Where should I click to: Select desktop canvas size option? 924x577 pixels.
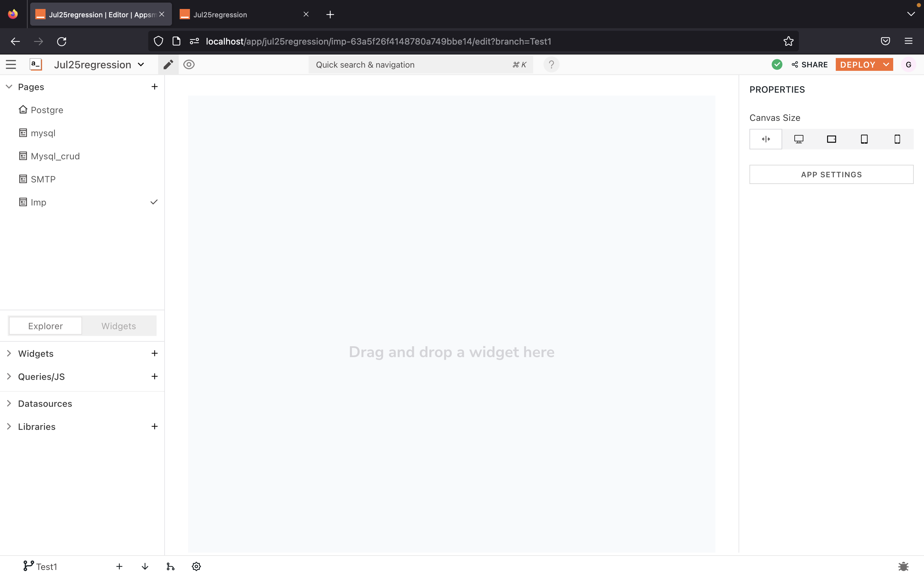[x=798, y=139]
